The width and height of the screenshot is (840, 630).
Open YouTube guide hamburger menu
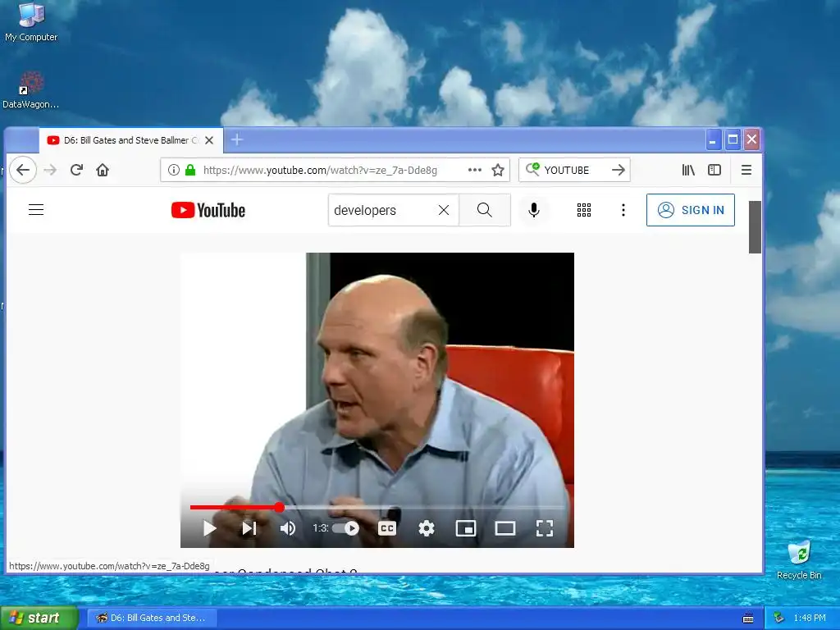(x=36, y=209)
